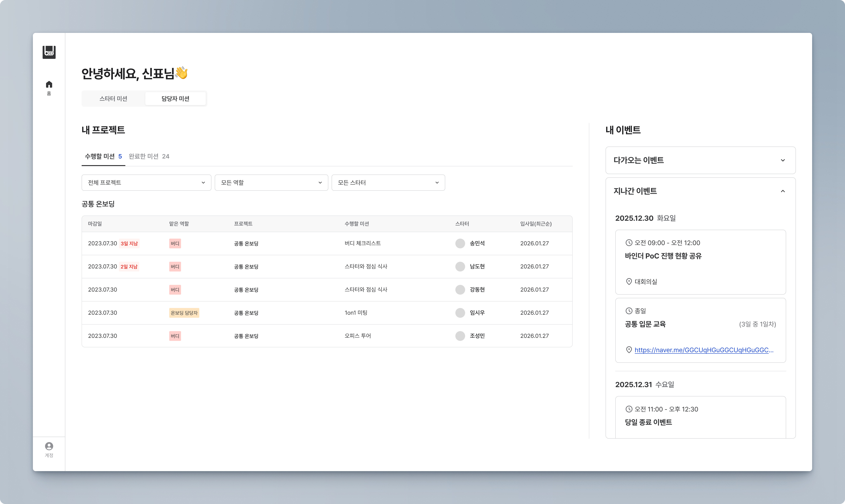Open the 모든 역할 dropdown

pyautogui.click(x=271, y=183)
